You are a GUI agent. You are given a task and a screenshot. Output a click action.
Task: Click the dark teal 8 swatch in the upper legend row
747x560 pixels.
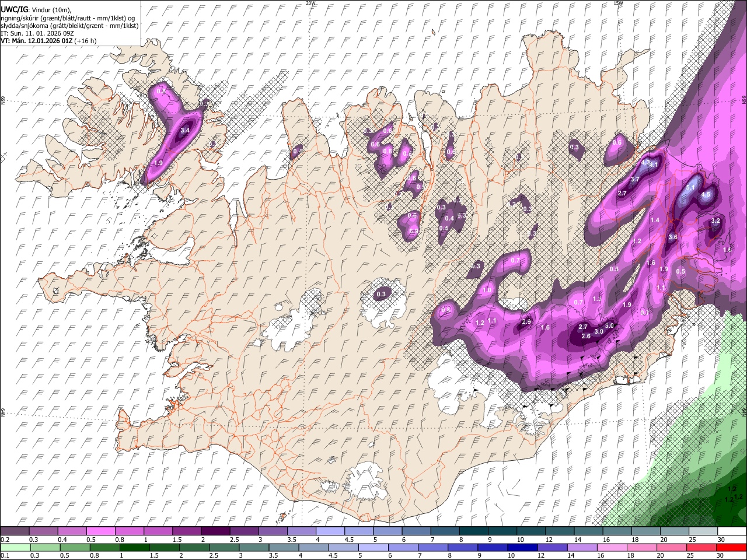(x=474, y=531)
